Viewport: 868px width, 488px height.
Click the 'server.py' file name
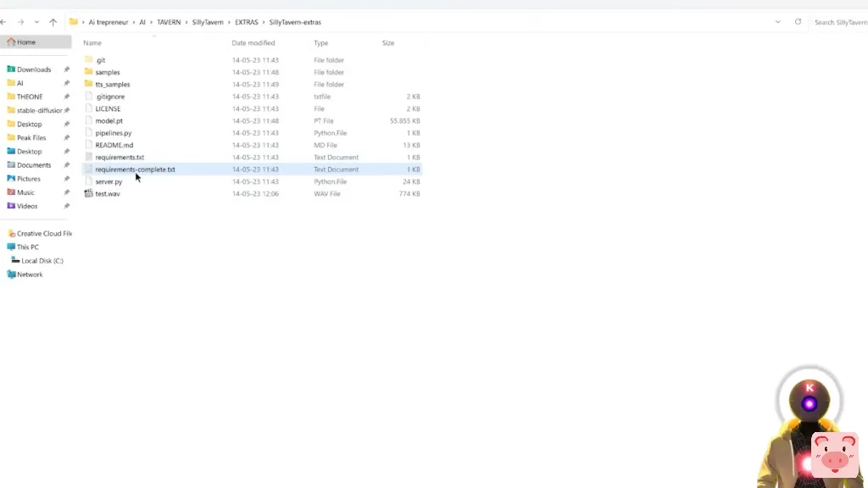click(x=108, y=181)
